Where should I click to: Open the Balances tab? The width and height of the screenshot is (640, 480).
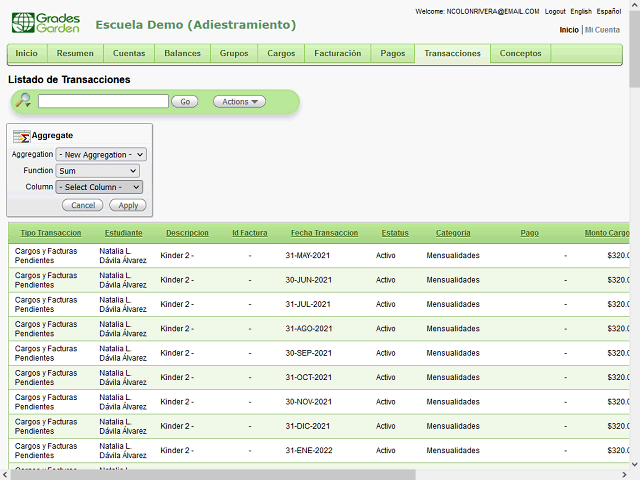click(x=182, y=53)
